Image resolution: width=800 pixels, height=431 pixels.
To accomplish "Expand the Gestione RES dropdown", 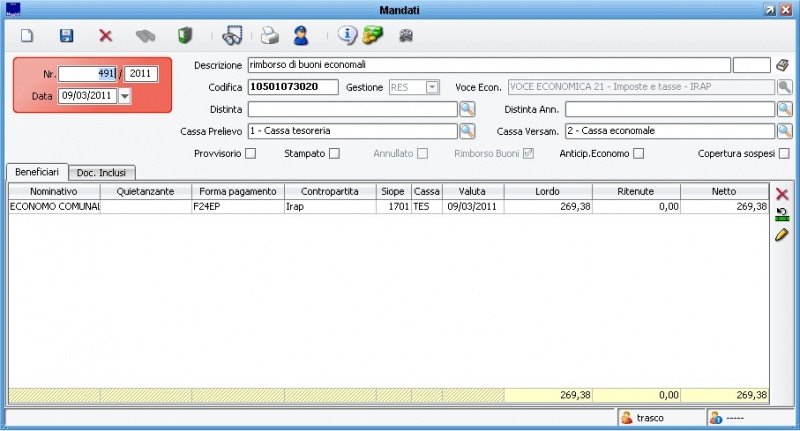I will (x=432, y=88).
